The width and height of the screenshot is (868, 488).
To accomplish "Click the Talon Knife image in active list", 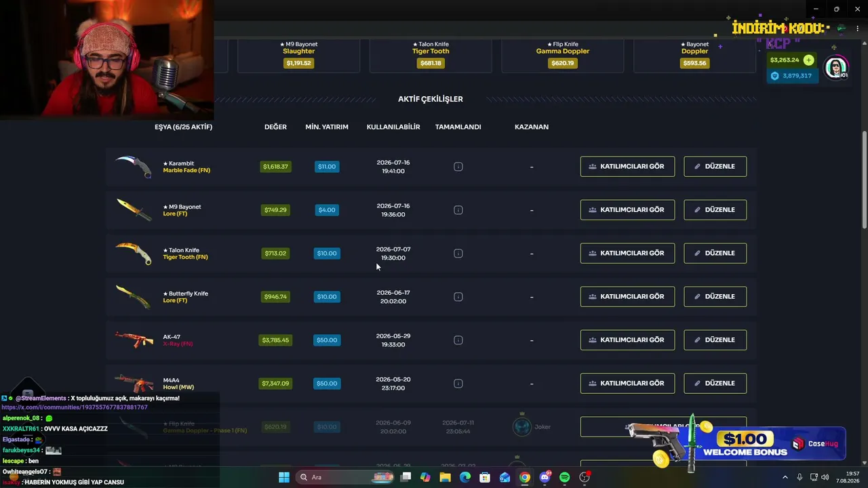I will (134, 253).
